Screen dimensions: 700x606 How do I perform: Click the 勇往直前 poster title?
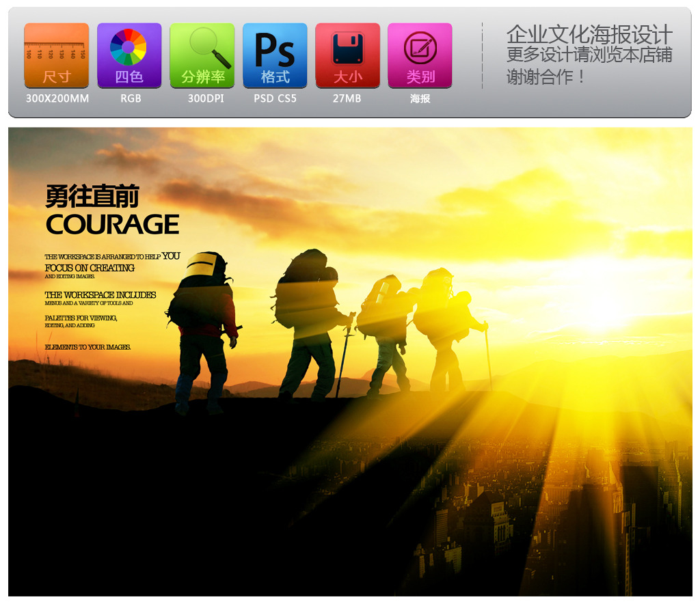click(x=92, y=197)
